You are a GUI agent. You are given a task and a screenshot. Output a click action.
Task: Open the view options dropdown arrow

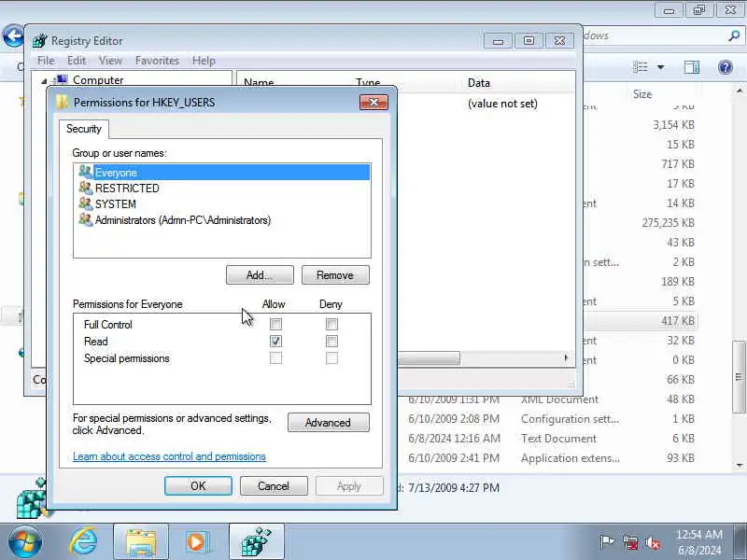(661, 67)
